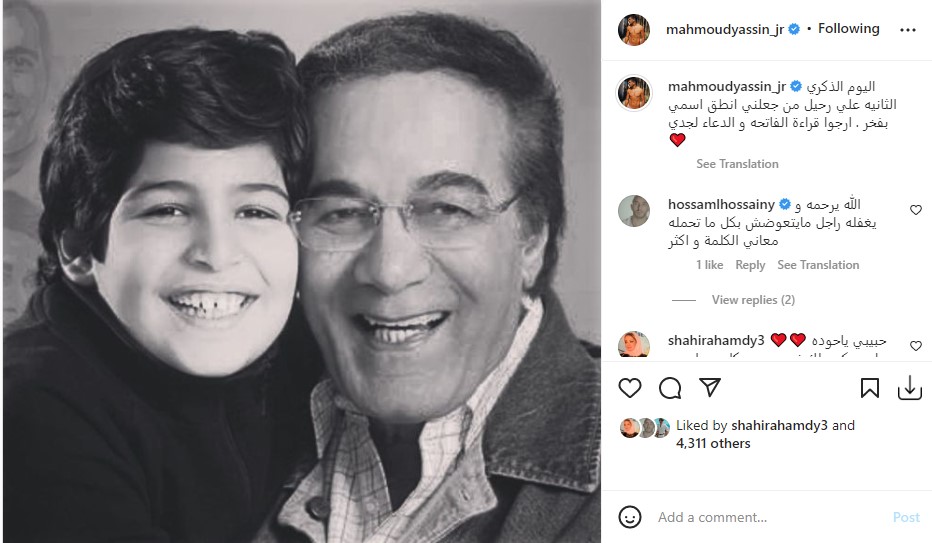Open the three-dots more options menu
The height and width of the screenshot is (543, 932).
click(908, 30)
